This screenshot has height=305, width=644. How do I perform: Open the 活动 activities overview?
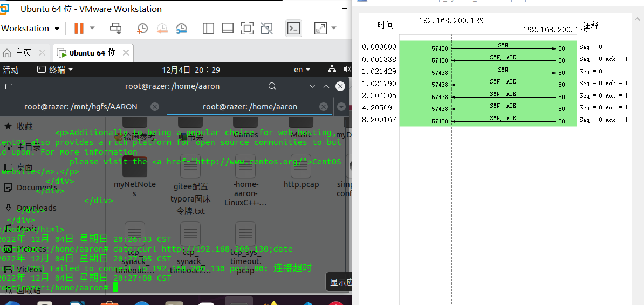coord(11,70)
